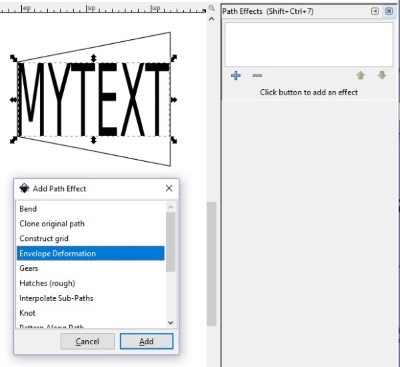Click the Add button
This screenshot has width=400, height=367.
147,341
